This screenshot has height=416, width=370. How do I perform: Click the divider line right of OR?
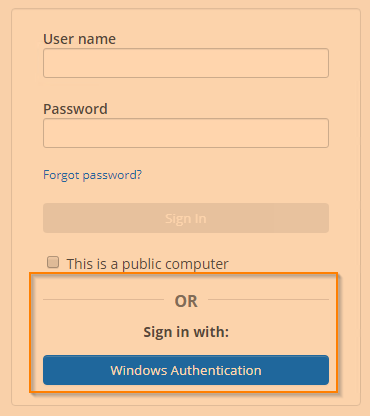coord(268,299)
